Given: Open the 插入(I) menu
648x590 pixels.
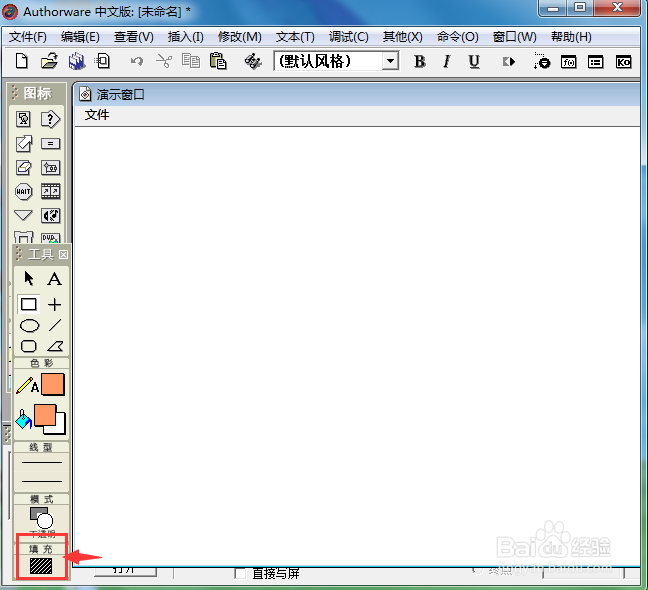Looking at the screenshot, I should click(x=185, y=37).
